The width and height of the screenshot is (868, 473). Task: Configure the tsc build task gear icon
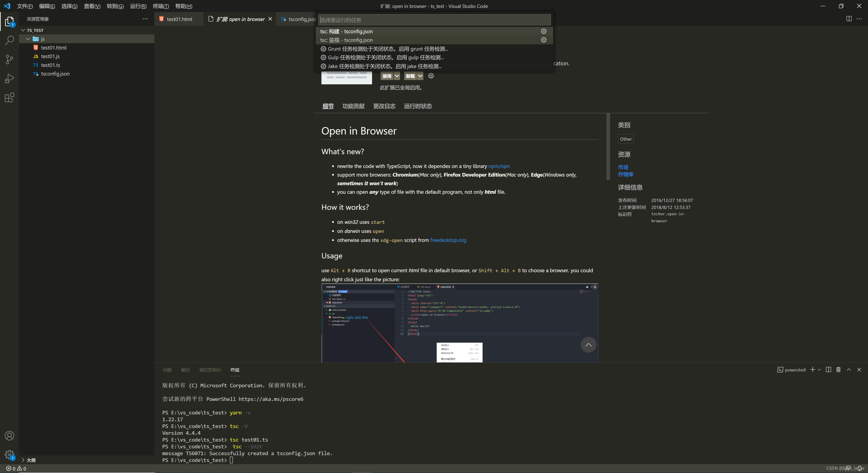pyautogui.click(x=543, y=31)
